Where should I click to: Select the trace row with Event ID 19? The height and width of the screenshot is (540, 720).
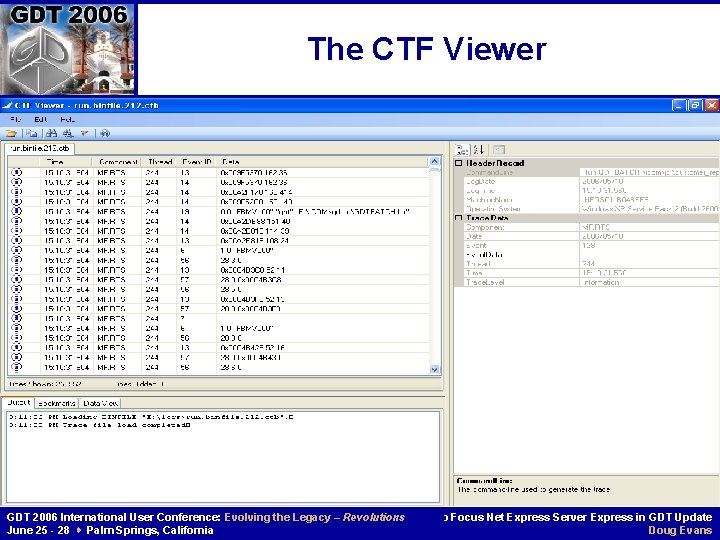pos(219,211)
